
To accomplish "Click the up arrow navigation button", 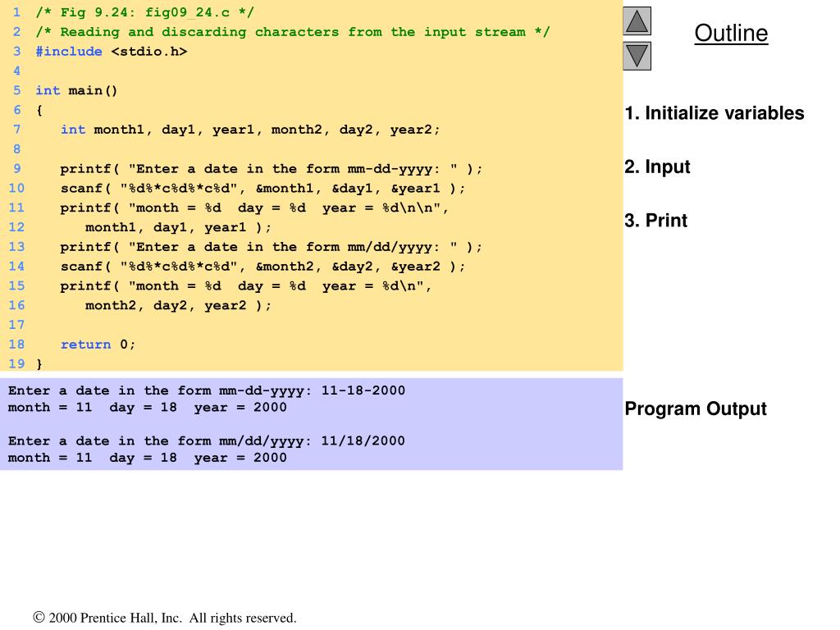I will (x=637, y=21).
